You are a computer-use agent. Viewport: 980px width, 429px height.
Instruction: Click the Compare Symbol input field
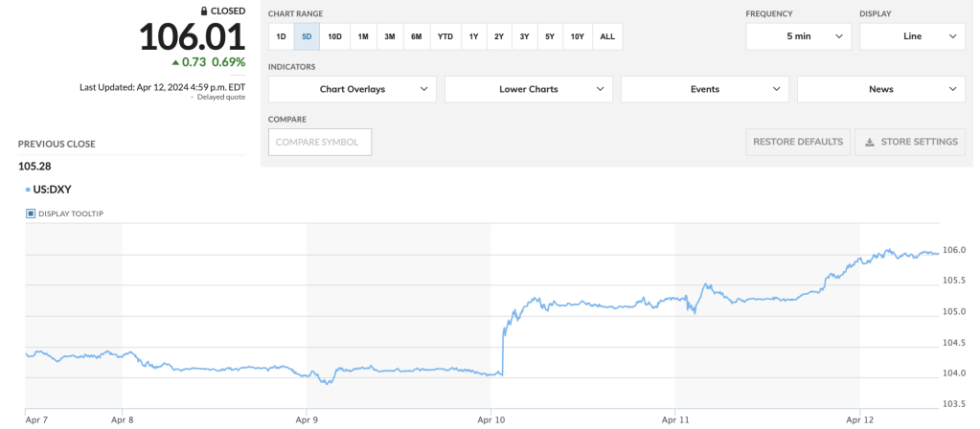[x=320, y=142]
